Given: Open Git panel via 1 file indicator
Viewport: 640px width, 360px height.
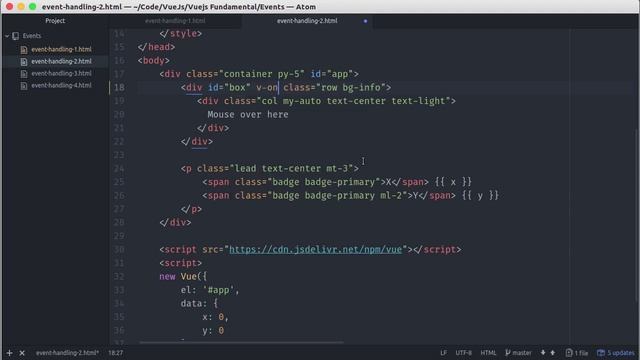Looking at the screenshot, I should pyautogui.click(x=577, y=353).
